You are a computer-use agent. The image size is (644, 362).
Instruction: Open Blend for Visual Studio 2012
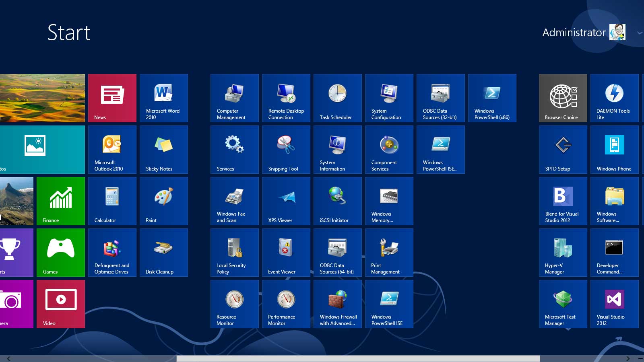click(x=563, y=201)
